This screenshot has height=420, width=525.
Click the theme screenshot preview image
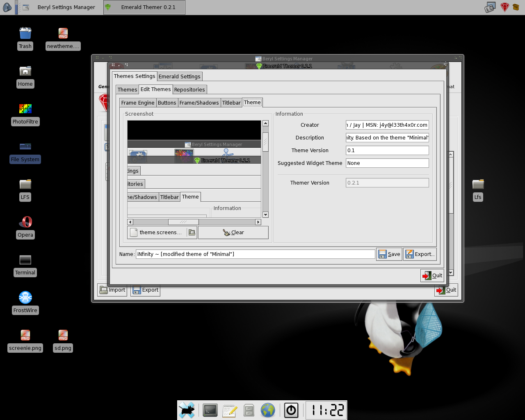[x=194, y=169]
